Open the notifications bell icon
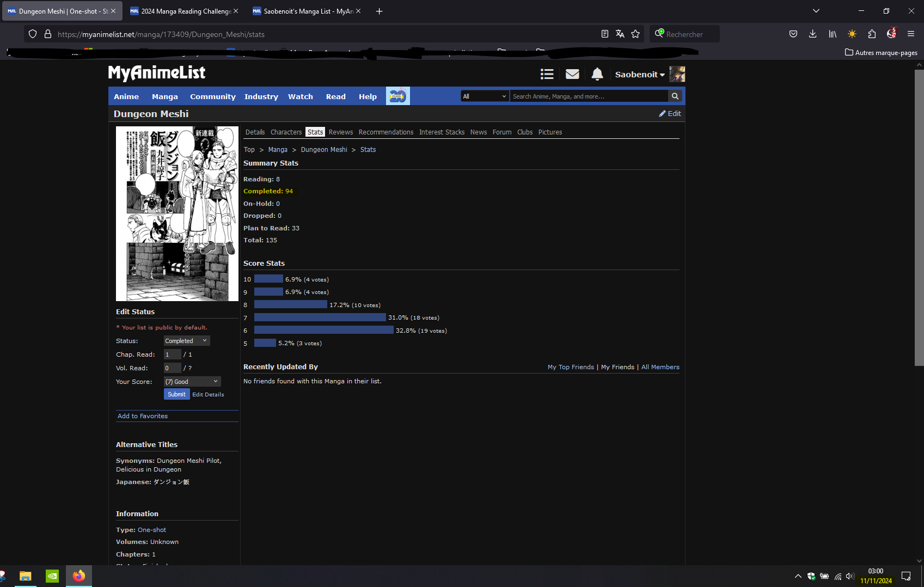 click(597, 74)
